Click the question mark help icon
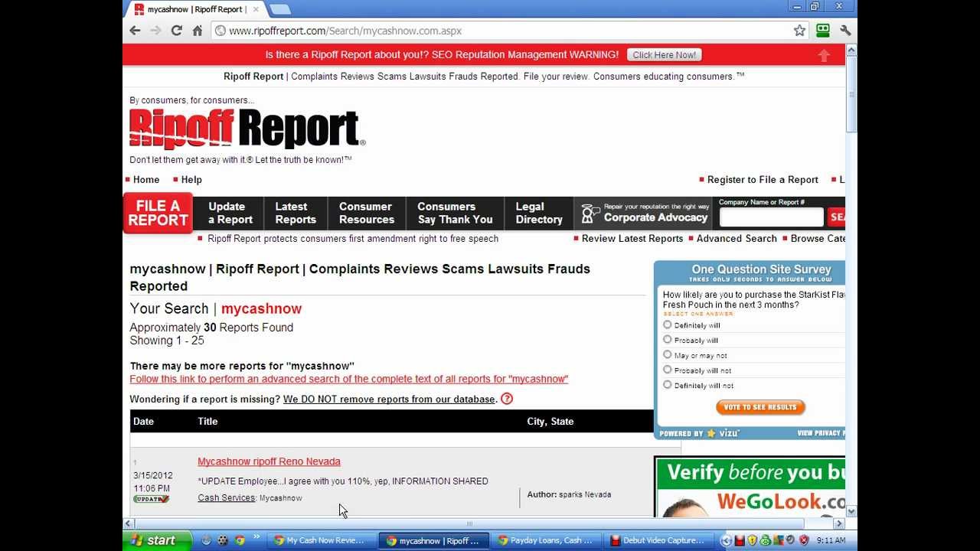The width and height of the screenshot is (980, 551). point(506,399)
